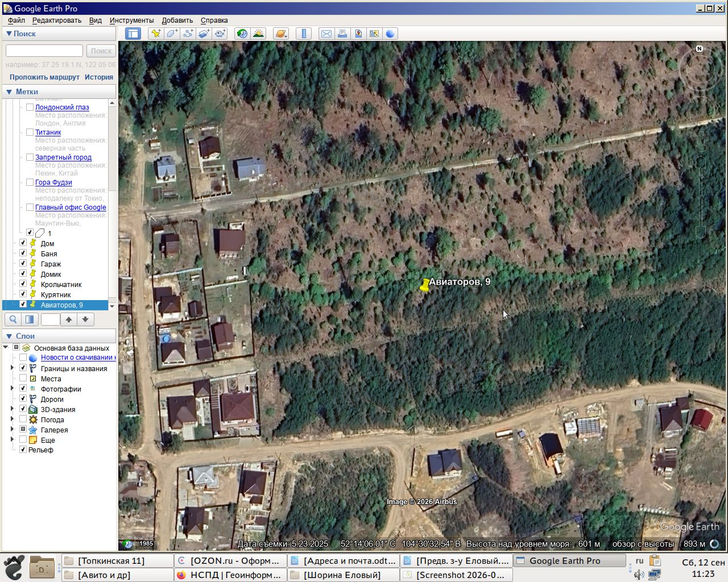Add a placemark with the yellow pin icon
This screenshot has height=582, width=728.
[155, 34]
